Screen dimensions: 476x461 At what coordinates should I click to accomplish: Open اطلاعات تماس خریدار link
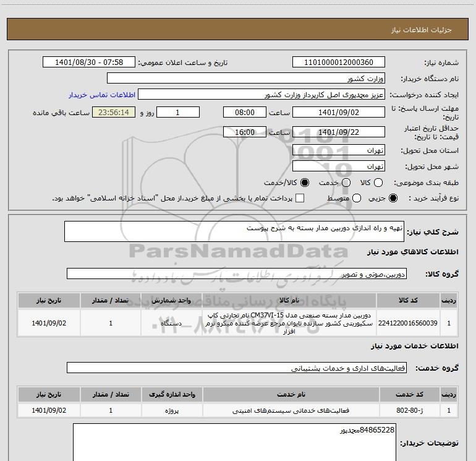tap(102, 95)
